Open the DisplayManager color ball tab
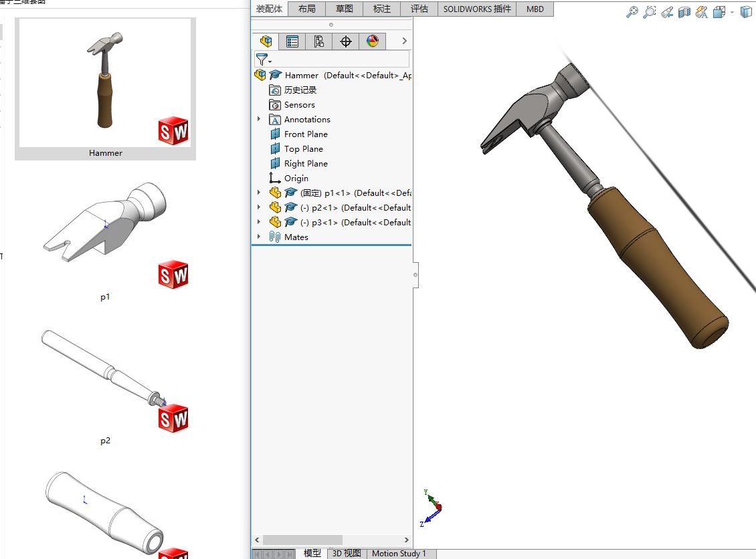Screen dimensions: 756x559 pyautogui.click(x=373, y=41)
